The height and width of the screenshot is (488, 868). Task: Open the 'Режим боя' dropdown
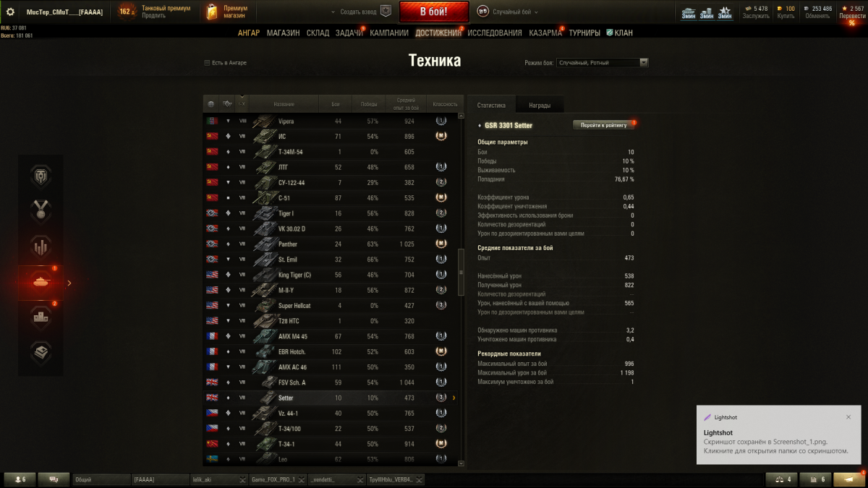[x=602, y=63]
